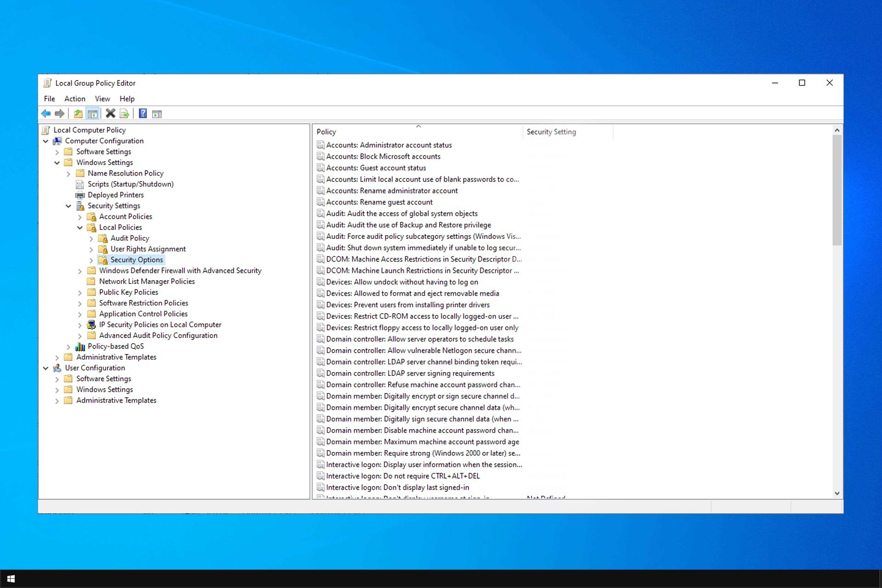Click the policy list scroll down arrow
This screenshot has width=882, height=588.
[837, 493]
